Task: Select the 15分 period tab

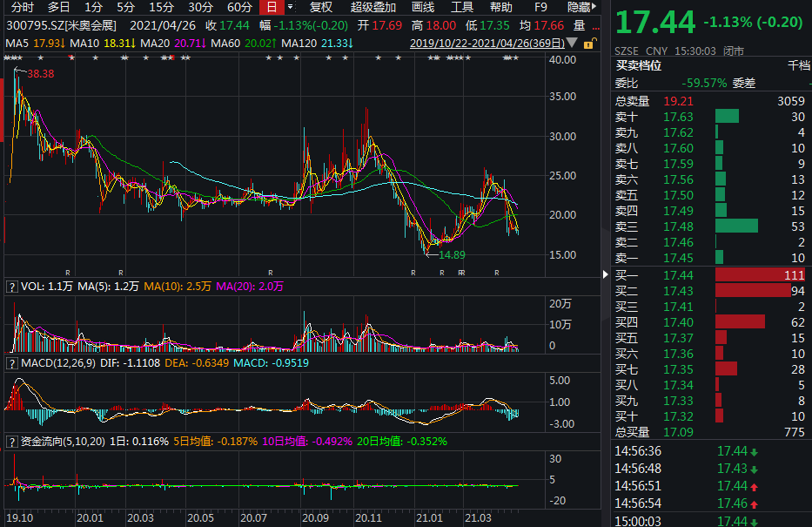Action: [161, 7]
